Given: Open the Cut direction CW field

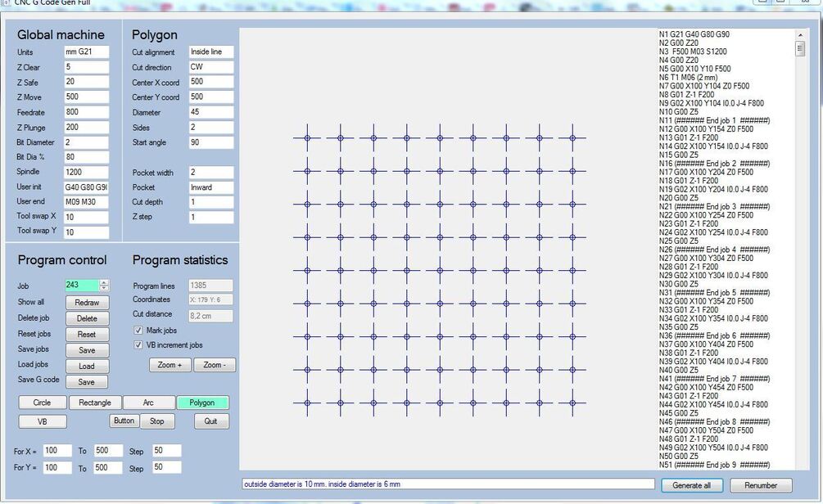Looking at the screenshot, I should click(x=211, y=67).
